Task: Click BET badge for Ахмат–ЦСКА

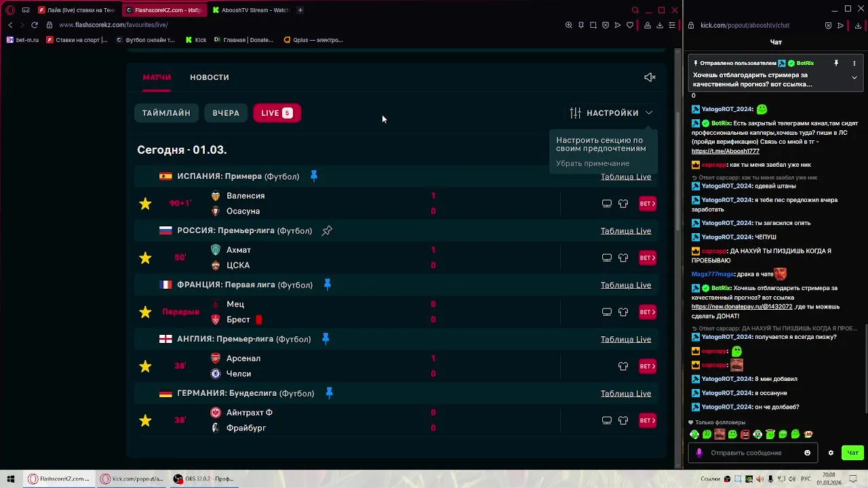Action: pos(647,258)
